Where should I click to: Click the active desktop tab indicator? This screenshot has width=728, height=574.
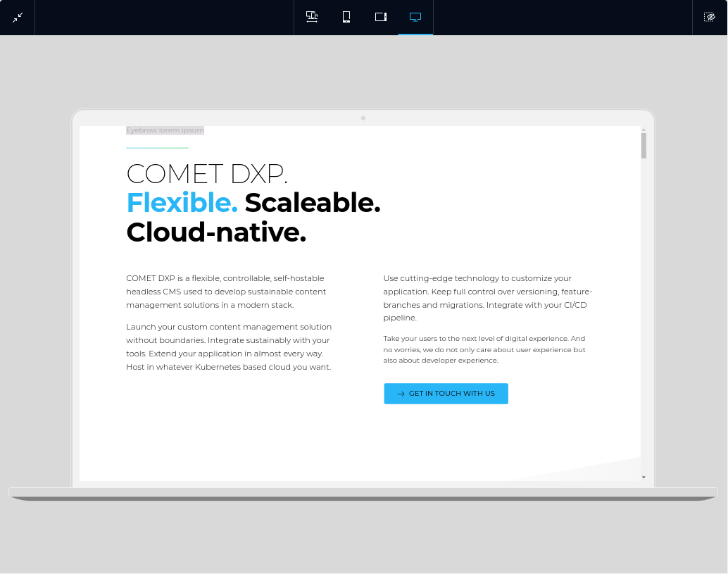coord(415,35)
